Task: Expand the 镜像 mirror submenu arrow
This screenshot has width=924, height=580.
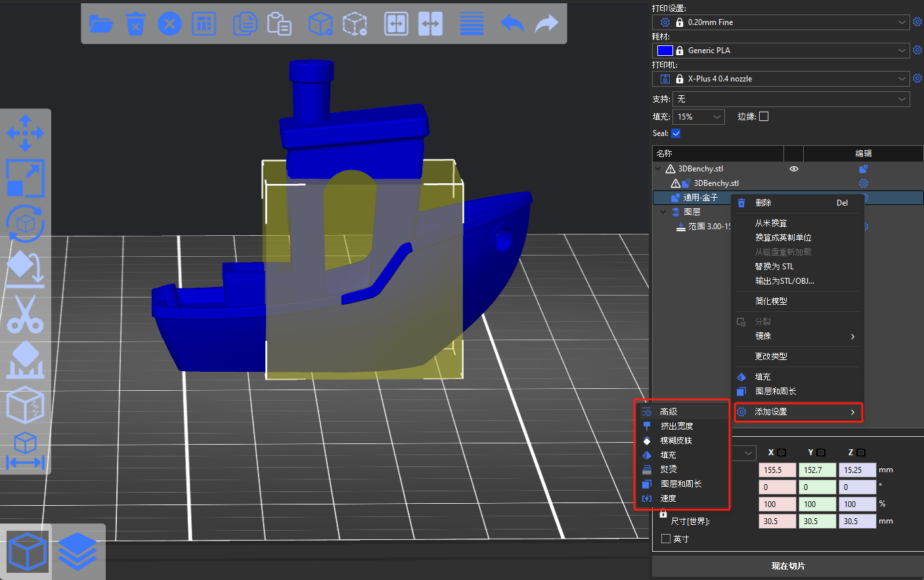Action: (852, 336)
